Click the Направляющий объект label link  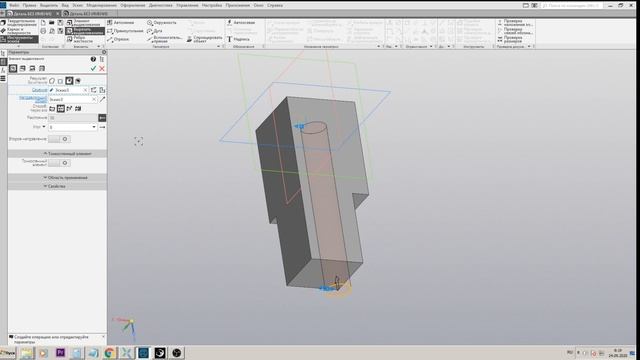click(33, 99)
